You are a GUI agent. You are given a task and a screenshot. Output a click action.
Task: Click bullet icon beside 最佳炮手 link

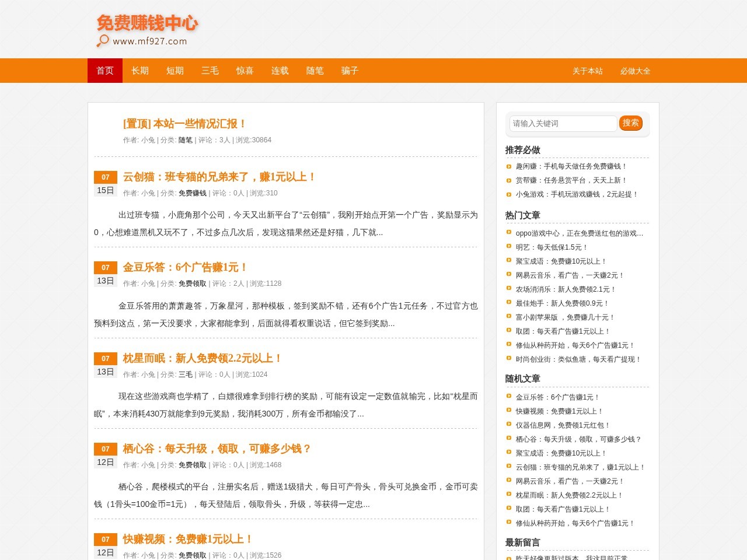(509, 302)
